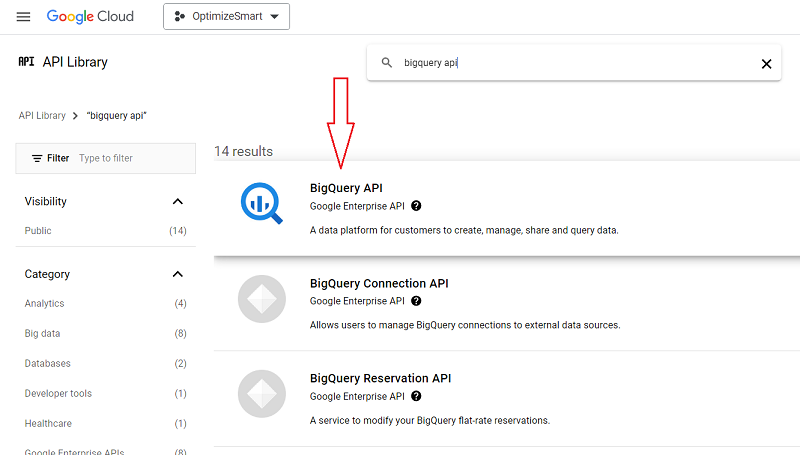800x455 pixels.
Task: Click the project selector dots icon
Action: 180,16
